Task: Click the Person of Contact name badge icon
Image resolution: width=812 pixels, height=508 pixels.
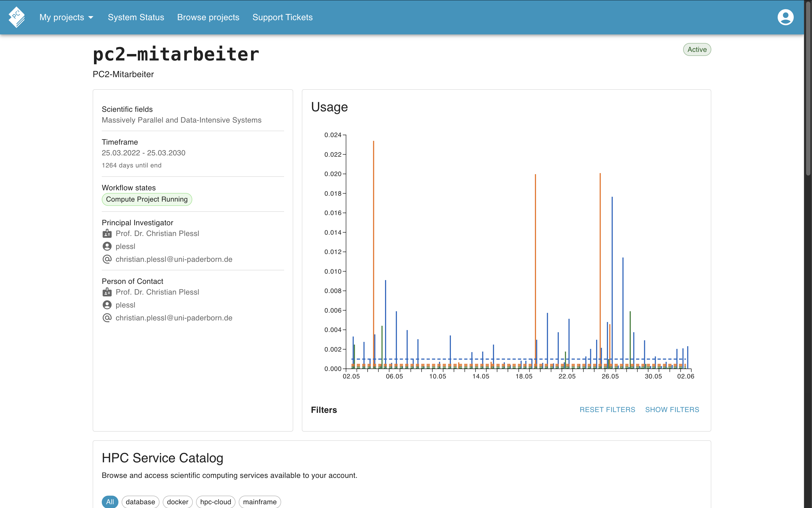Action: (107, 292)
